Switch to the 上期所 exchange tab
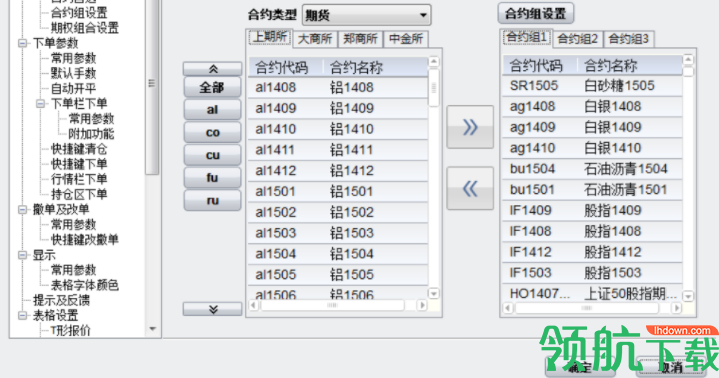 (270, 37)
